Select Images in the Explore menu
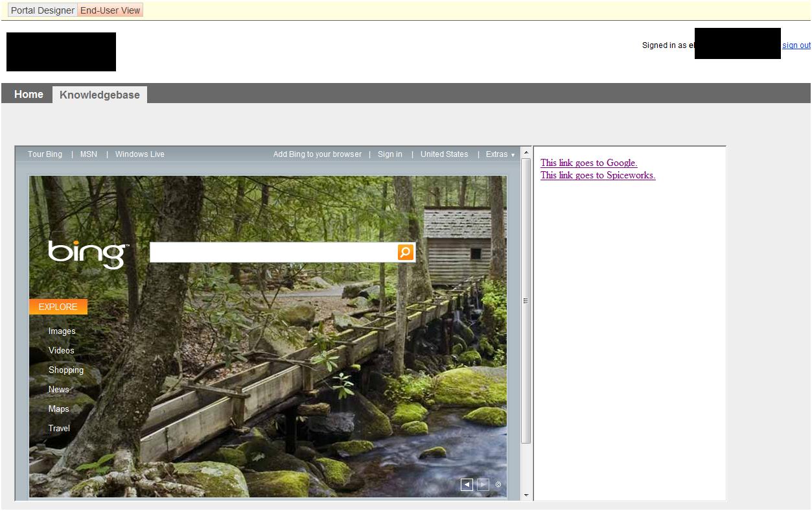Viewport: 812px width, 511px height. (x=62, y=331)
